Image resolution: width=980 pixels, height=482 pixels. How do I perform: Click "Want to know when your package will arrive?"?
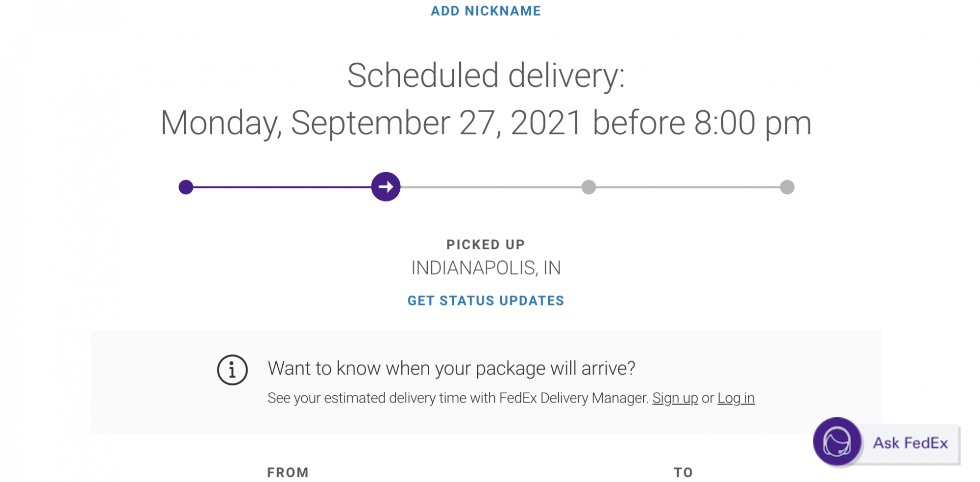pos(451,368)
